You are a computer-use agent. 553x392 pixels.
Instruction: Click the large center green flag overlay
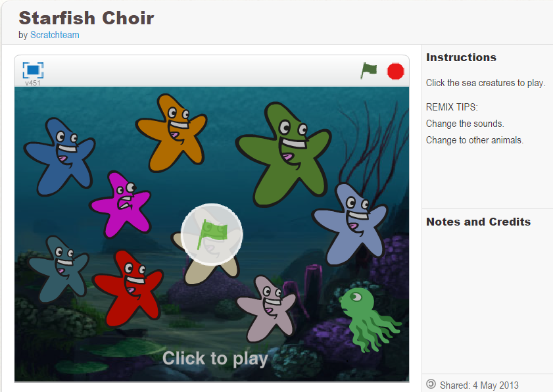pos(212,234)
